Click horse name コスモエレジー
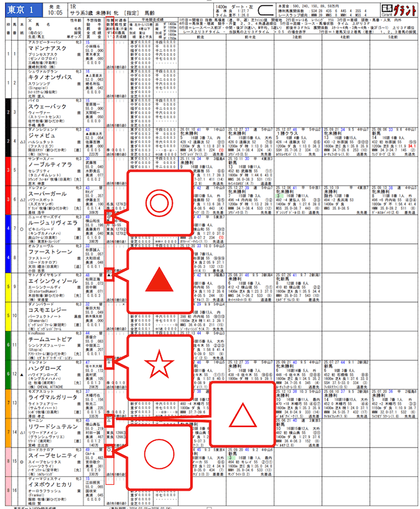Screen dimensions: 420x509 pyautogui.click(x=39, y=317)
